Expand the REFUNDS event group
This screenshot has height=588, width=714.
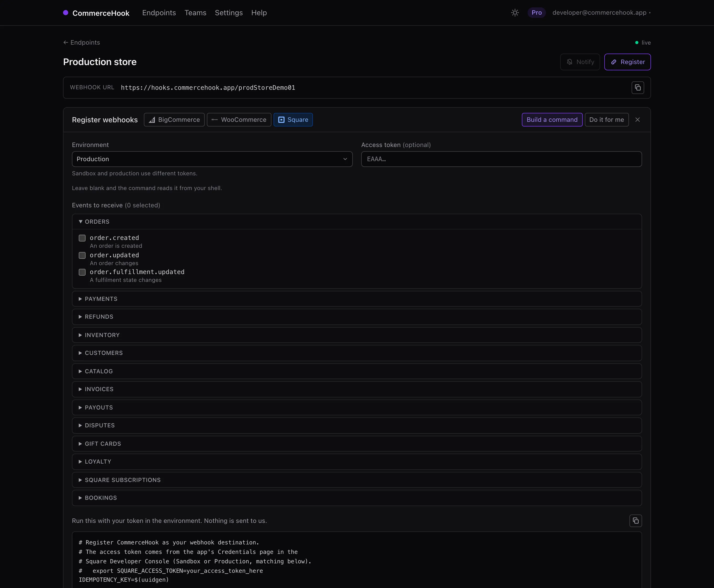click(x=357, y=317)
